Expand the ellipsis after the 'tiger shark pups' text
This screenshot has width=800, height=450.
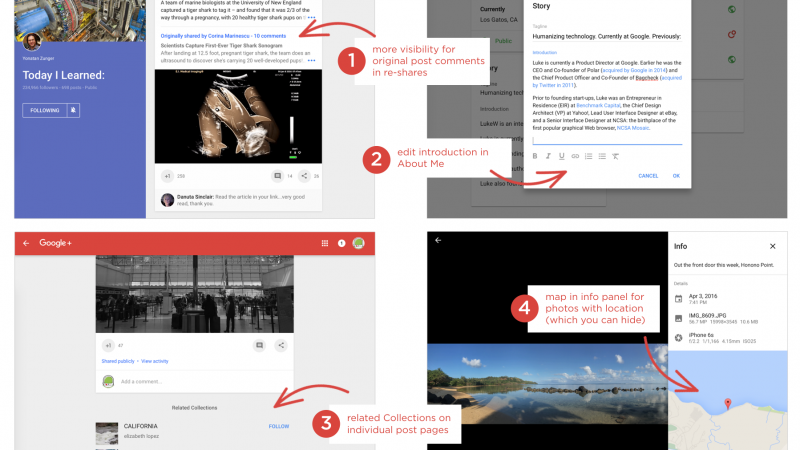312,18
